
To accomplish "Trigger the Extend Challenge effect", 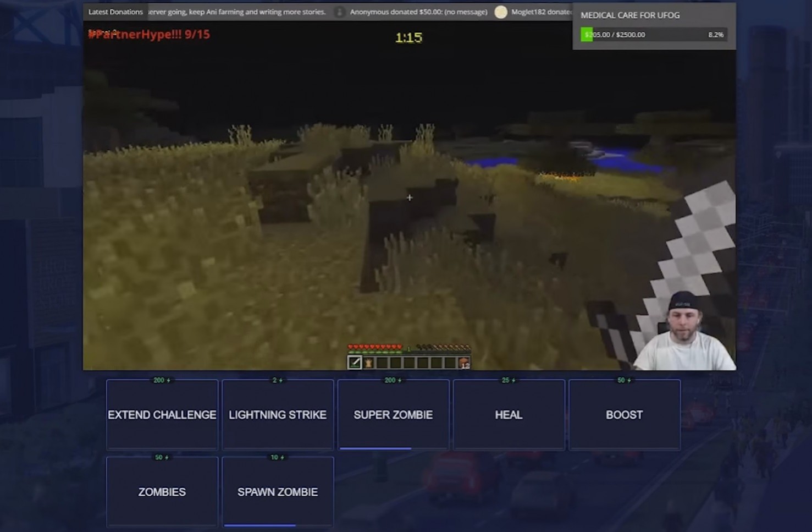I will click(x=161, y=415).
